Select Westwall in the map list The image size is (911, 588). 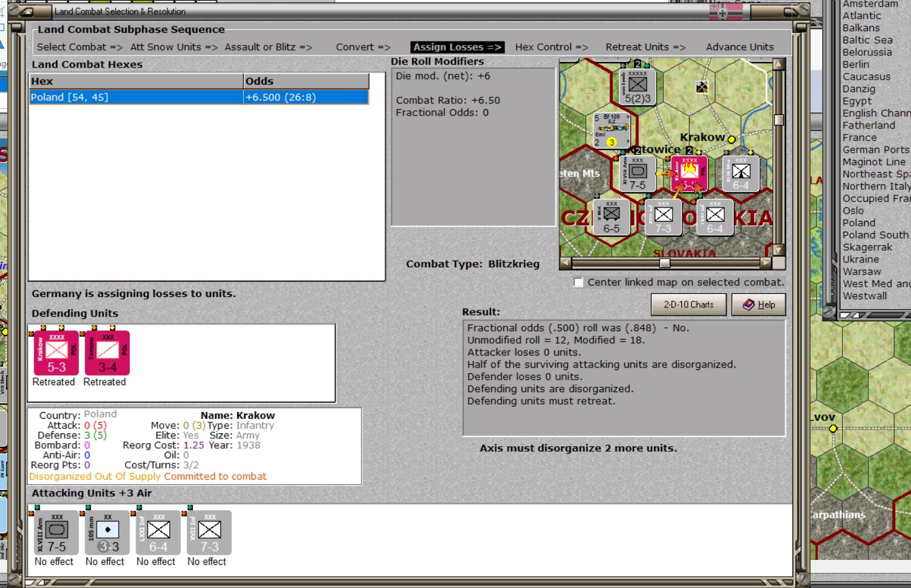pyautogui.click(x=865, y=296)
